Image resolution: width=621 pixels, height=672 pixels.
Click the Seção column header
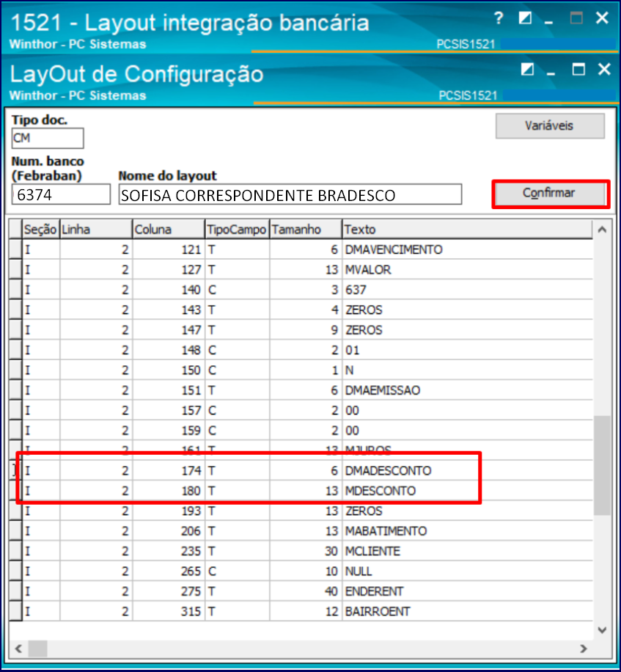40,230
